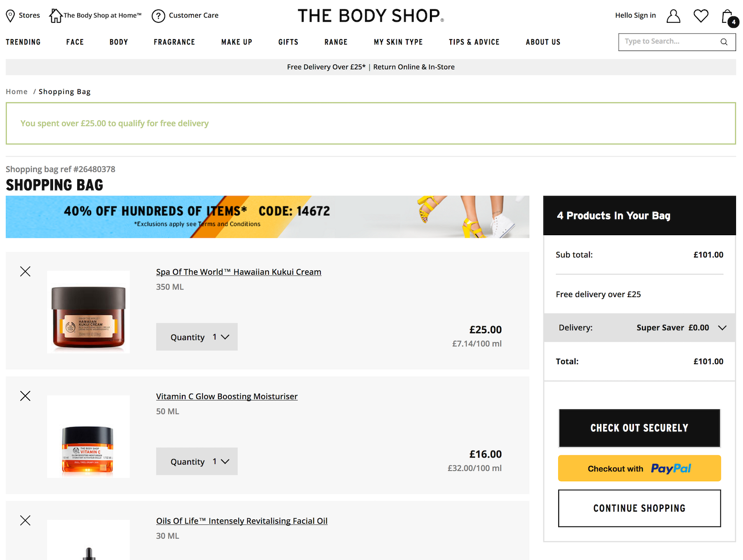Click CHECK OUT SECURELY button
Viewport: 743px width, 560px height.
(x=639, y=428)
